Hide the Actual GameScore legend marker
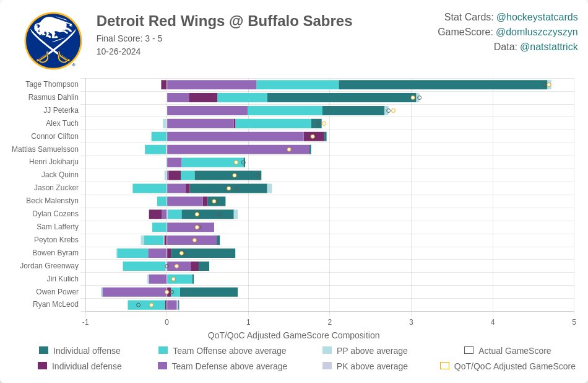Image resolution: width=588 pixels, height=383 pixels. [x=469, y=351]
